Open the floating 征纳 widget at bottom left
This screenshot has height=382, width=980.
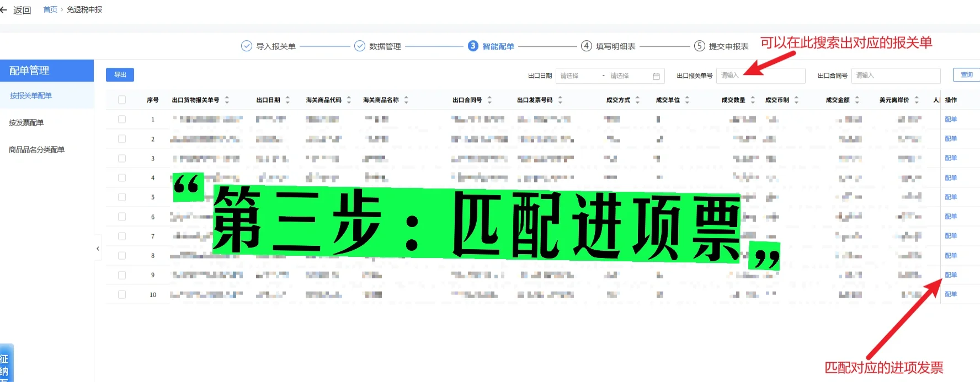(x=6, y=364)
